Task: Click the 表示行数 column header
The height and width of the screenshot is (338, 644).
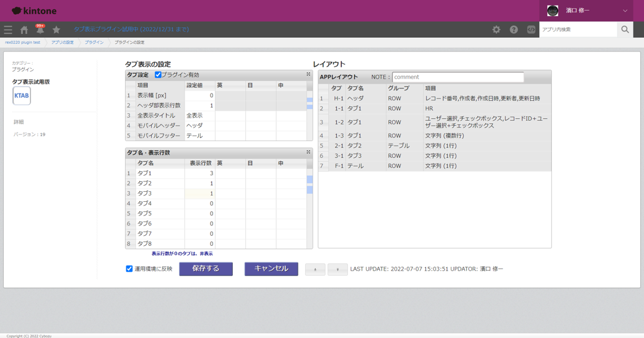Action: pyautogui.click(x=199, y=163)
